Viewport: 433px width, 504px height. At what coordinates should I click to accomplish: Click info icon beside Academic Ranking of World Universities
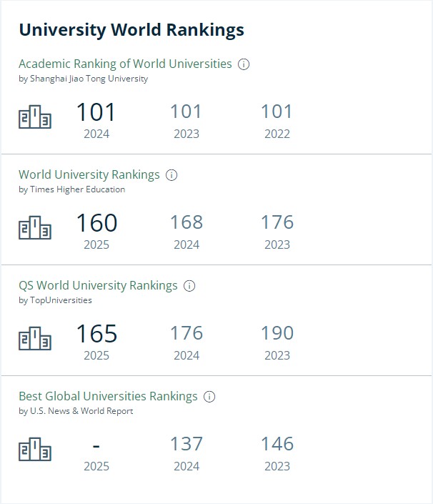pyautogui.click(x=244, y=64)
